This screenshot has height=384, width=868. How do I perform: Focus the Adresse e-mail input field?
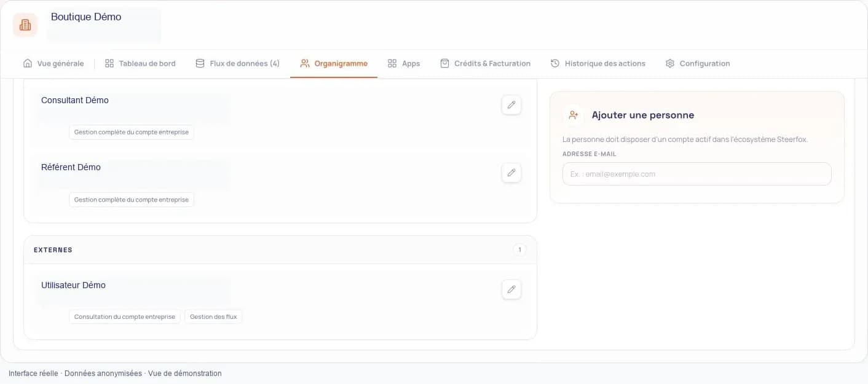click(697, 174)
